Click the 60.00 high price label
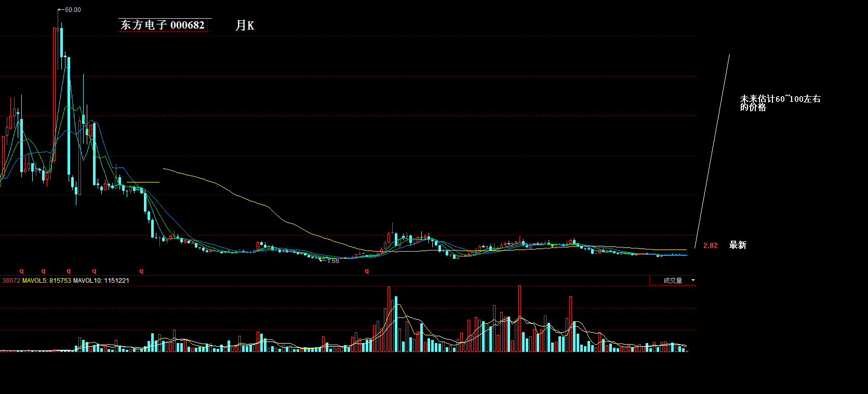The image size is (868, 394). point(73,10)
